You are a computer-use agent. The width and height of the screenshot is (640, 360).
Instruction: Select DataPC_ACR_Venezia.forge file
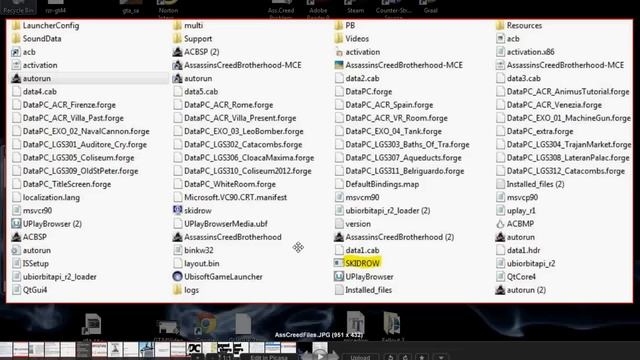(x=554, y=105)
